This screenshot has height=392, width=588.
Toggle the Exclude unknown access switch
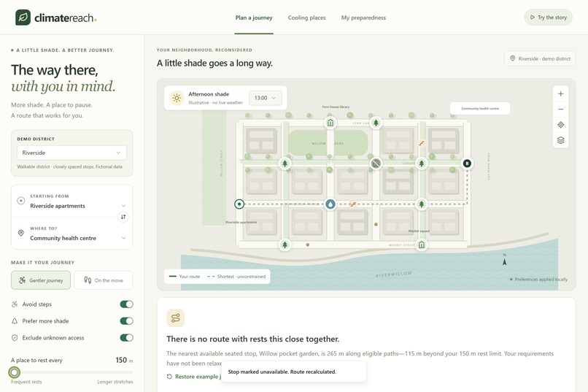coord(126,337)
